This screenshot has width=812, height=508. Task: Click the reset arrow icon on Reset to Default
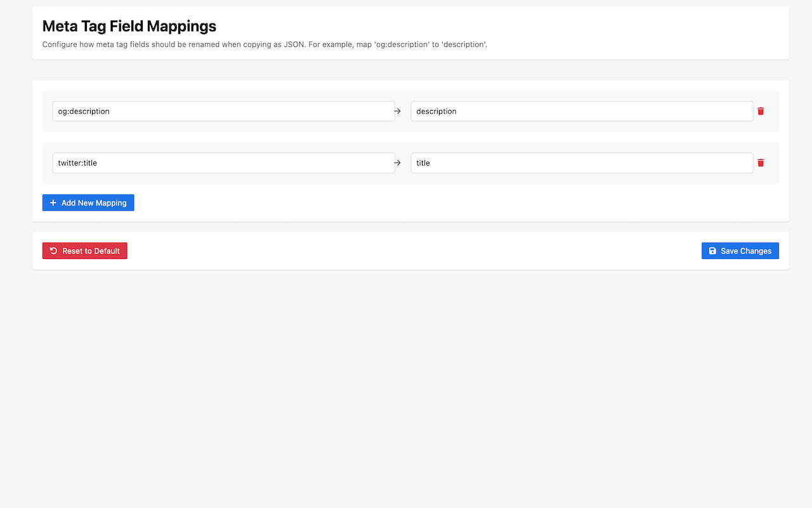pos(53,251)
